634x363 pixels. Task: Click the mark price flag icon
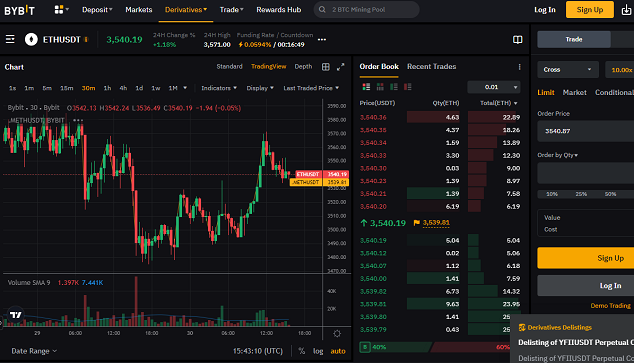tap(416, 223)
